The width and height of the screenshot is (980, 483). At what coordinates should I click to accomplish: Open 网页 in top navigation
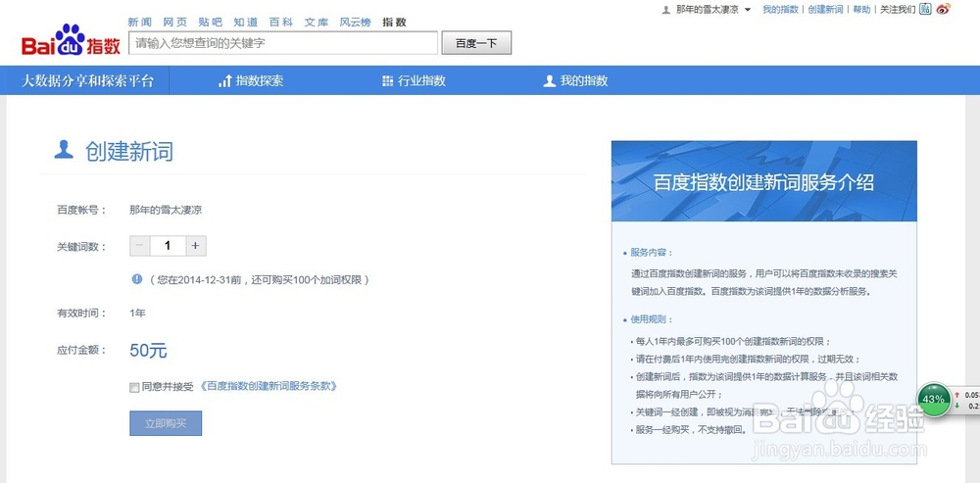click(175, 22)
